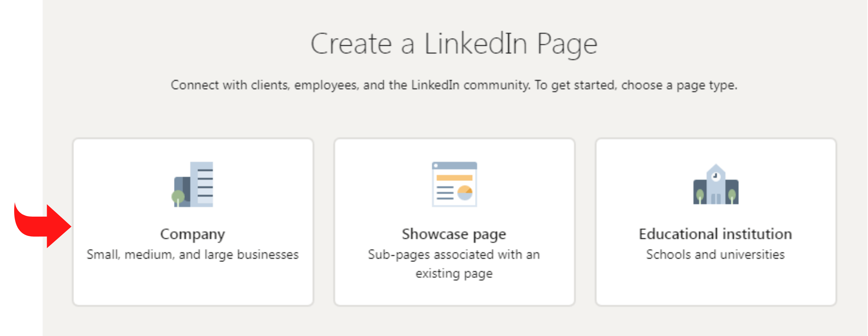Click the Showcase page browser window icon
The image size is (868, 336).
(454, 184)
